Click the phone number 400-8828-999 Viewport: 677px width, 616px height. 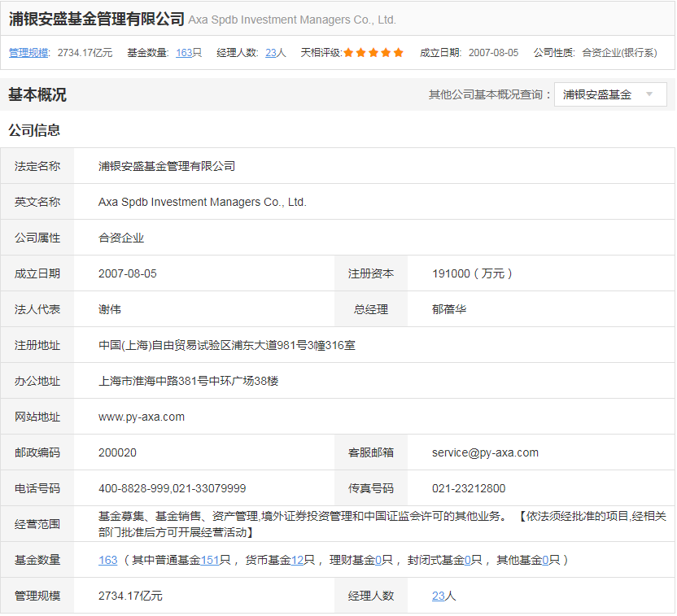tap(133, 488)
